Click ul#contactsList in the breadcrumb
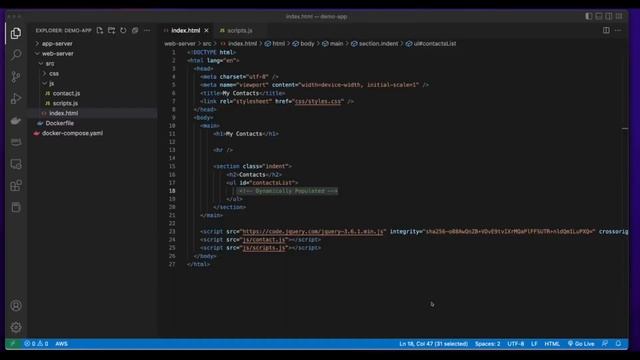Screen dimensions: 640x360 tap(435, 44)
